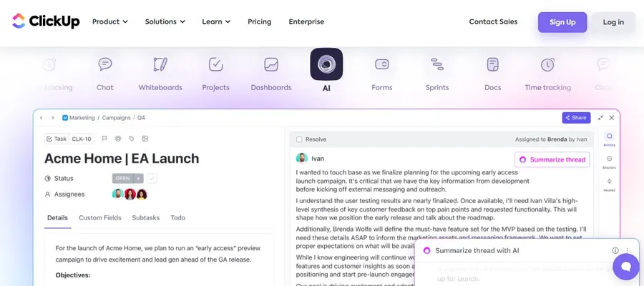Screen dimensions: 644x286
Task: Click the Forms feature icon
Action: click(381, 65)
